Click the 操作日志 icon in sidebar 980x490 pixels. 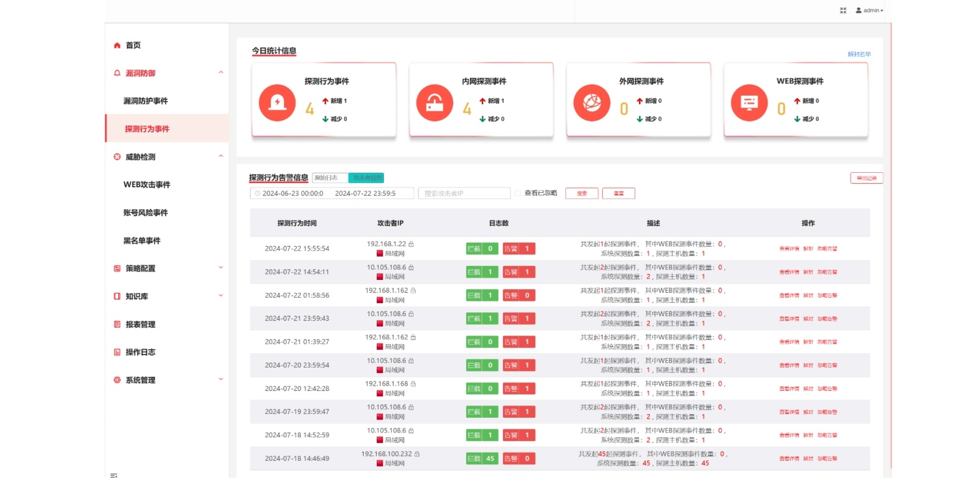(x=117, y=352)
